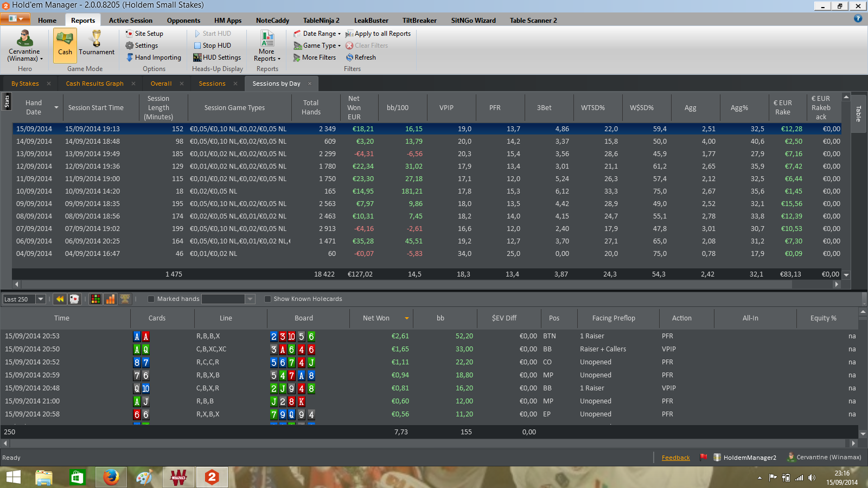Click the trophy icon in hands toolbar
868x488 pixels.
(x=125, y=299)
